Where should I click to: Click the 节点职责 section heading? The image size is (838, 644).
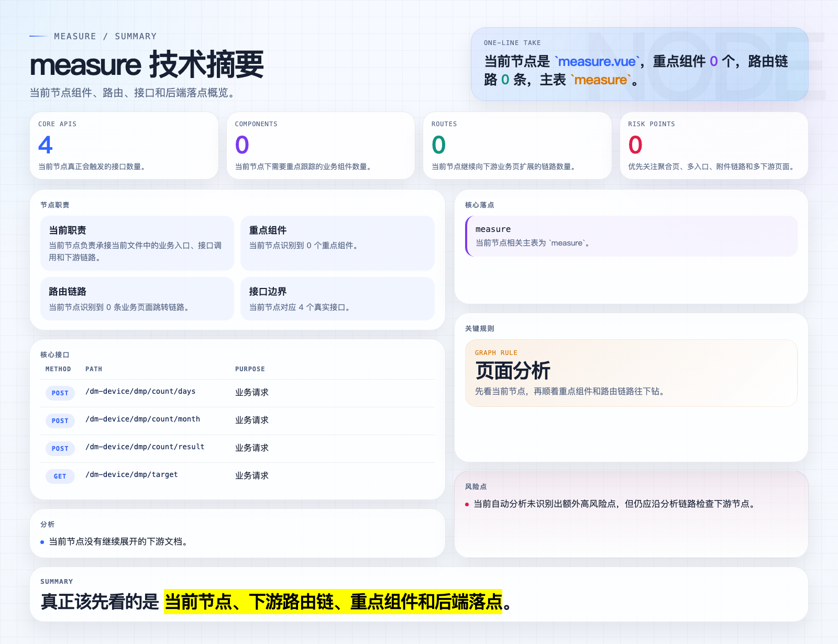55,205
